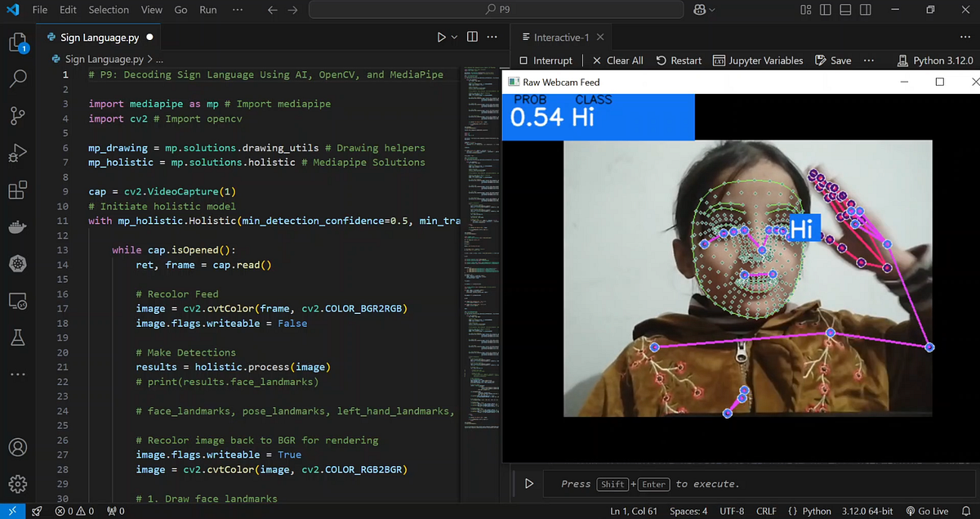The image size is (980, 519).
Task: Select the Run and Debug icon
Action: click(18, 153)
